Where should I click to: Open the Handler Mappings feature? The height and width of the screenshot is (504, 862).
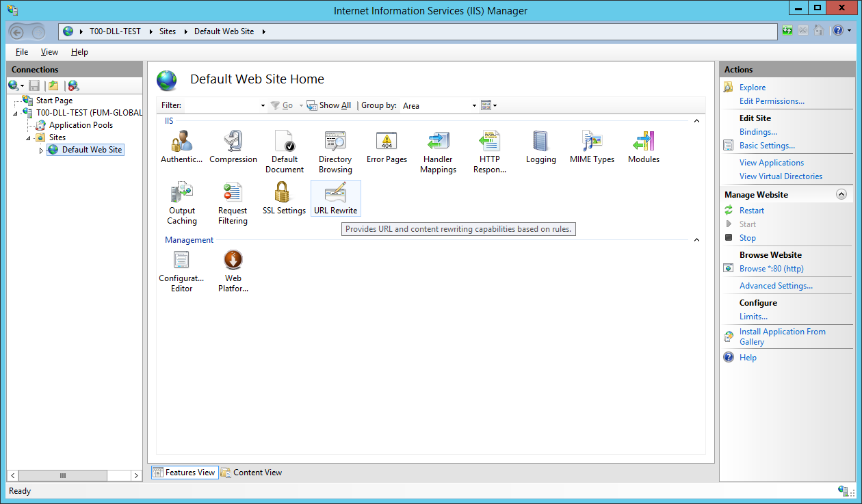[438, 152]
